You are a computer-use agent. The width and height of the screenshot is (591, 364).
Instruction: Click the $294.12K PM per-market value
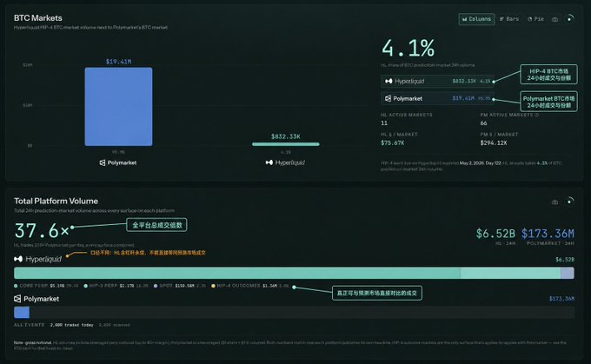[494, 142]
